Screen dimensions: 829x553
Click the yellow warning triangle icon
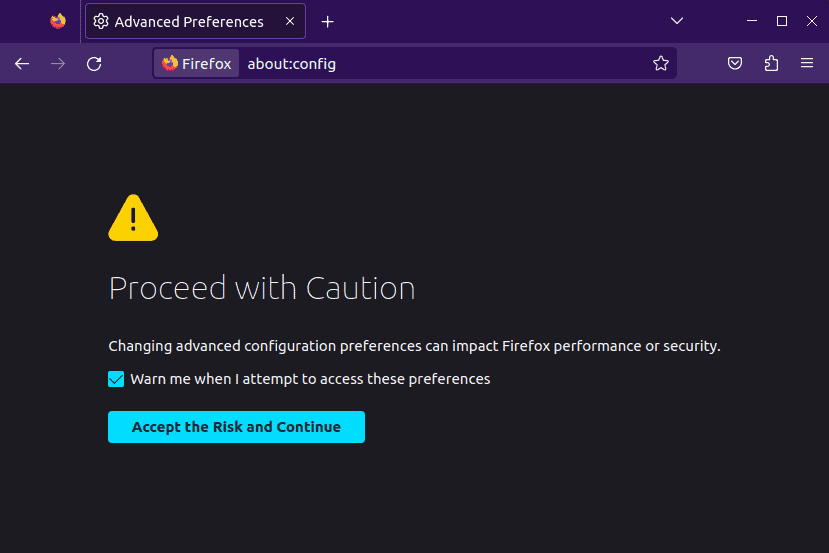(x=133, y=218)
